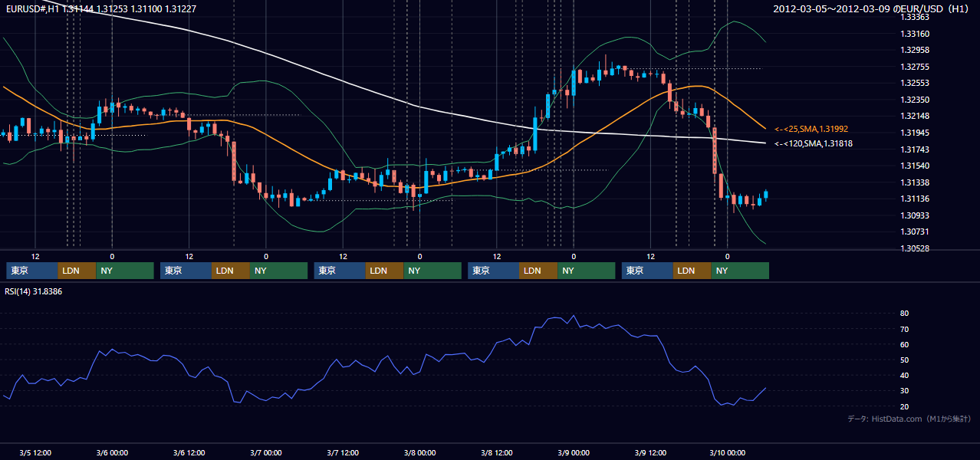Image resolution: width=980 pixels, height=460 pixels.
Task: Select the 3/8 00:00 time axis label
Action: 420,452
